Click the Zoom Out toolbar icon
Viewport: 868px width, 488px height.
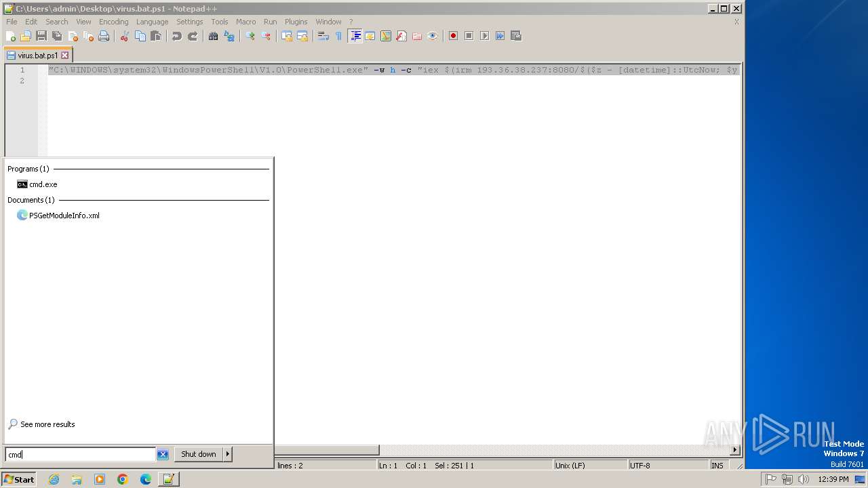[x=266, y=36]
